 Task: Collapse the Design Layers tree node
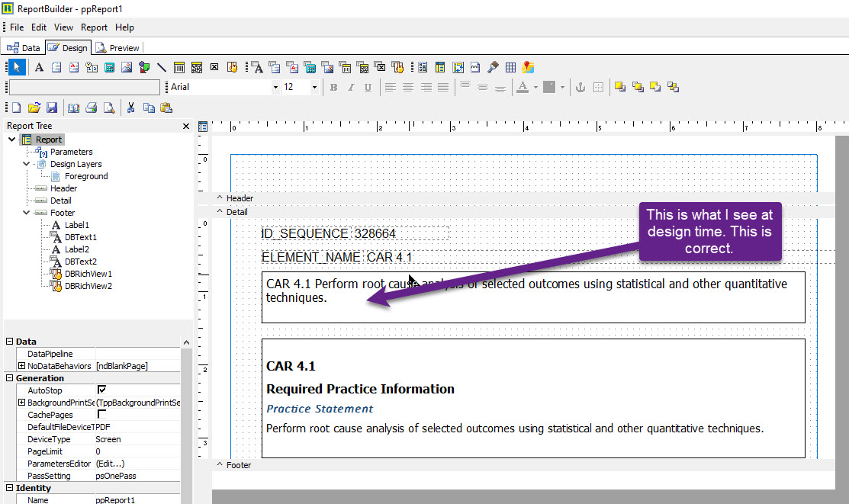tap(26, 163)
